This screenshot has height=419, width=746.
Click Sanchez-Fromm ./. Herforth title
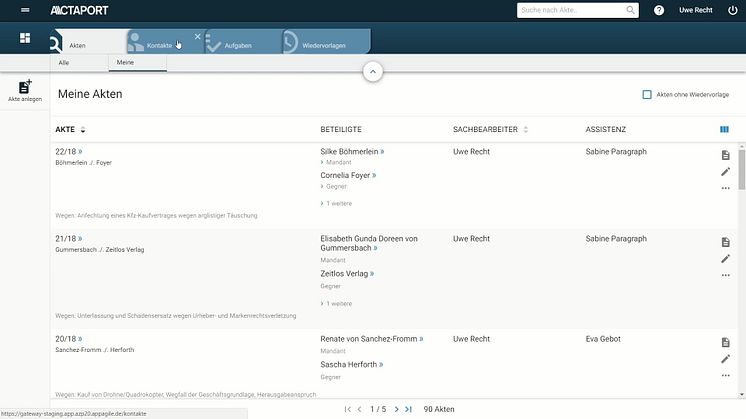95,350
